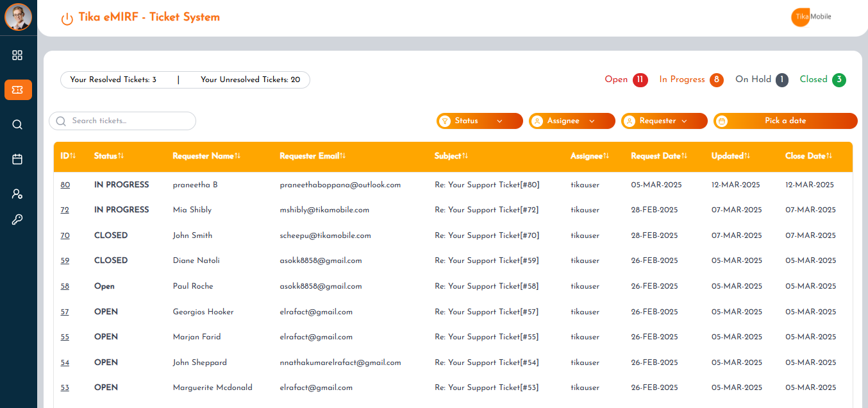Click requester name Paul Roche
This screenshot has height=408, width=868.
tap(193, 286)
